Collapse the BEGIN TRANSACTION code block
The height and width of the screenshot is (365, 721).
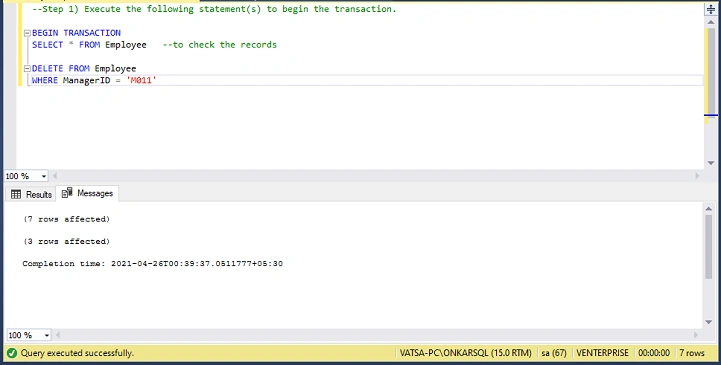(27, 33)
